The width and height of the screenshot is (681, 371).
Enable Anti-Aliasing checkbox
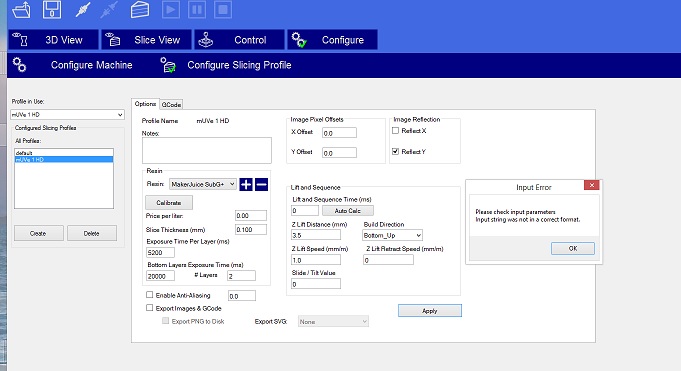[x=150, y=295]
